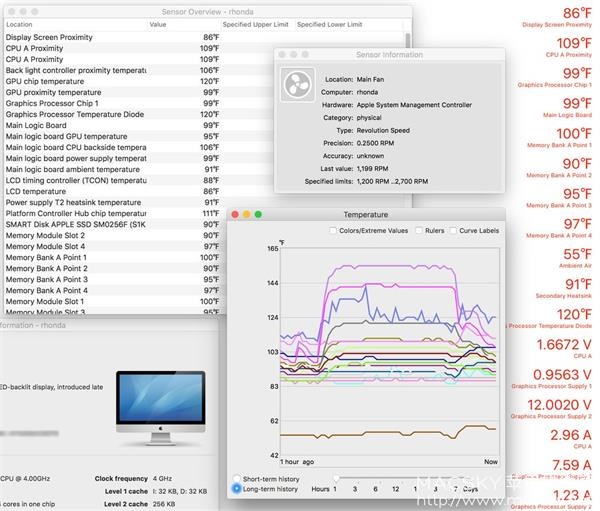The height and width of the screenshot is (511, 600).
Task: Close the Temperature window
Action: pyautogui.click(x=235, y=214)
